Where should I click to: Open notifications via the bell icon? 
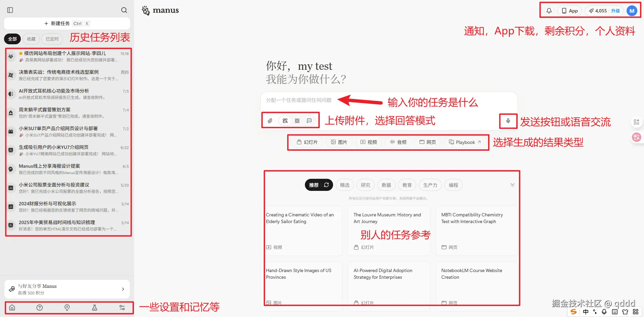[549, 11]
